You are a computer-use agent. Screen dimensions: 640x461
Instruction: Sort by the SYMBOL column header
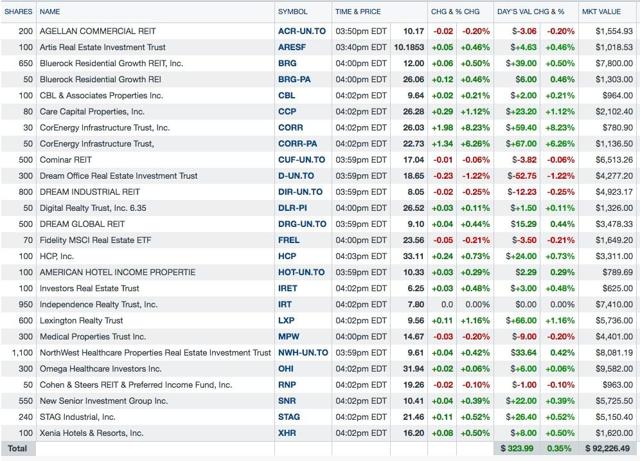(x=293, y=12)
